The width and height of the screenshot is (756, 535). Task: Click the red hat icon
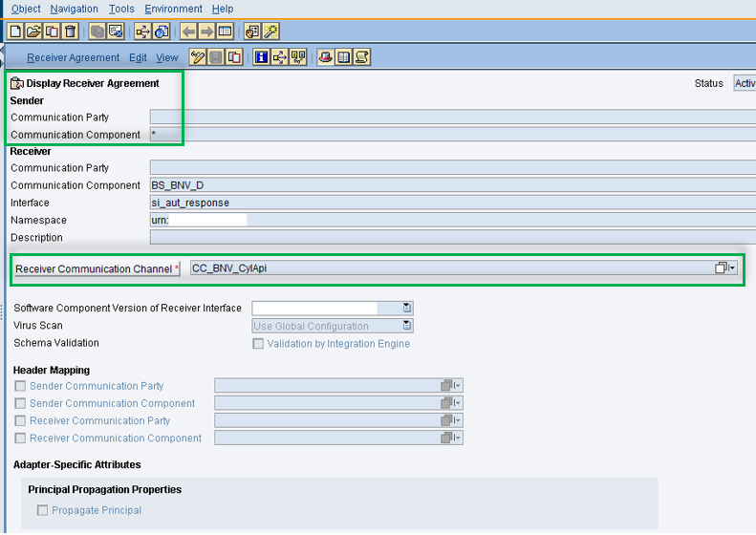(x=326, y=57)
